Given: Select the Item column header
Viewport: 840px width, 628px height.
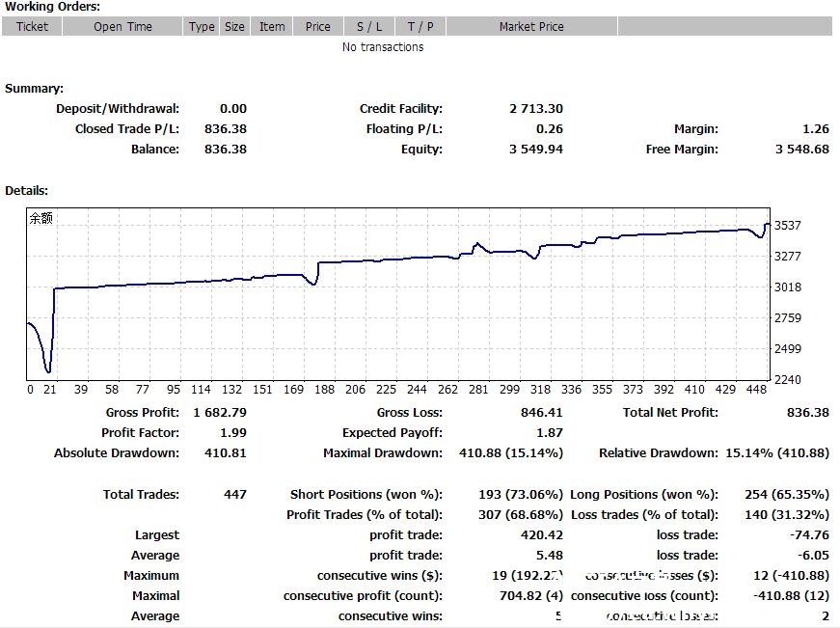Looking at the screenshot, I should pyautogui.click(x=272, y=26).
